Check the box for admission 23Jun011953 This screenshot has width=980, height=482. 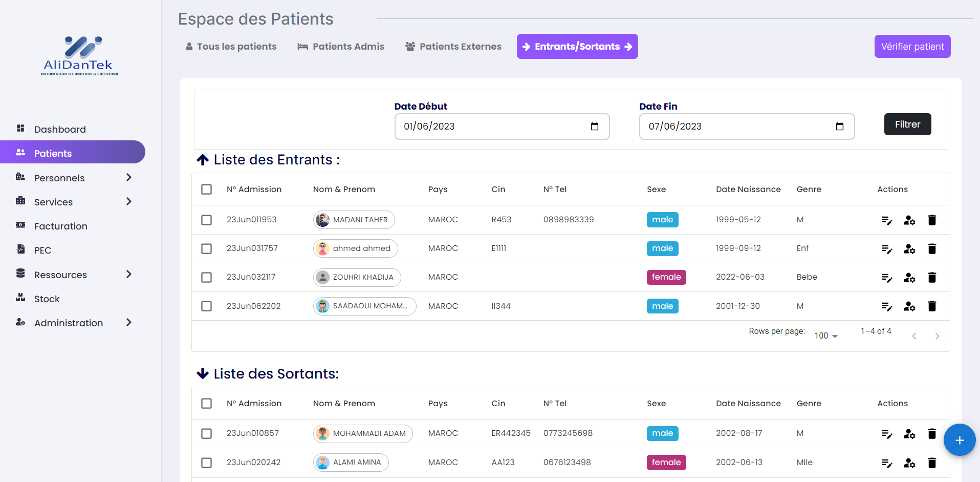[207, 220]
